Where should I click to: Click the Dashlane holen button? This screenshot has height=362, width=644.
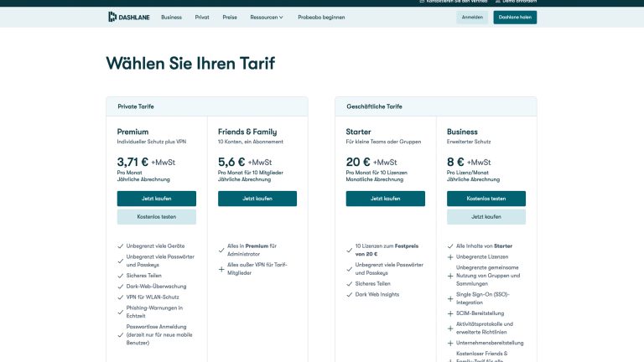pyautogui.click(x=515, y=17)
